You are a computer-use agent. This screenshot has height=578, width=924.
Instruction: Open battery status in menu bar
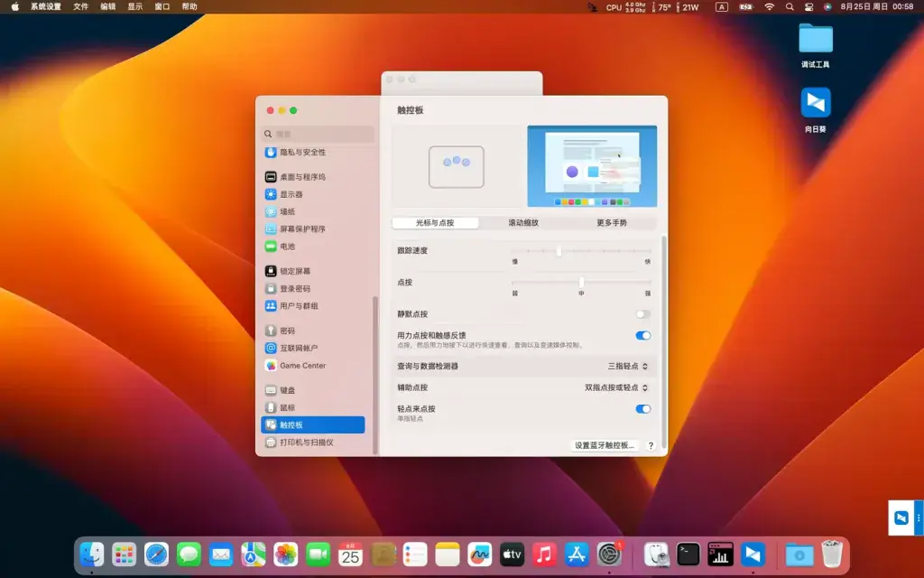745,7
